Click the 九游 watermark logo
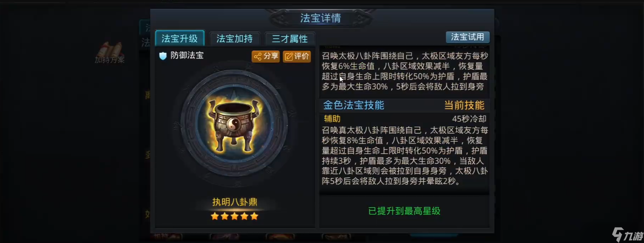This screenshot has width=644, height=243. [627, 234]
